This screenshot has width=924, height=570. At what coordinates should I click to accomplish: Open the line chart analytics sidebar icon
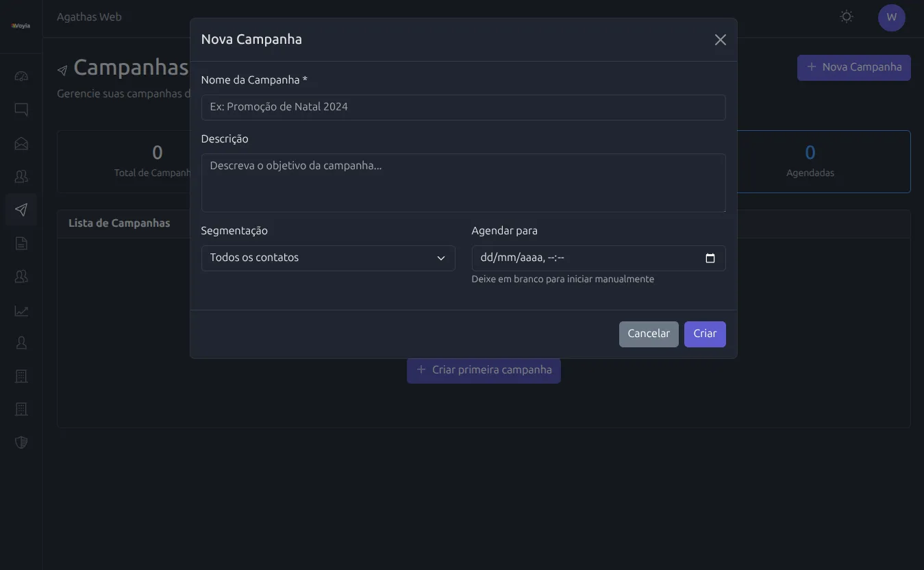[x=21, y=311]
